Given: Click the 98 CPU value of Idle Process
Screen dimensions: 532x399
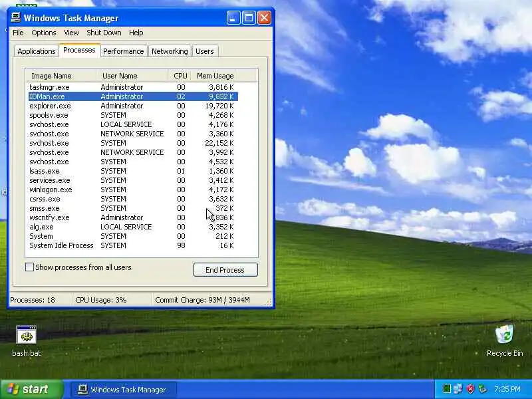Looking at the screenshot, I should 181,245.
